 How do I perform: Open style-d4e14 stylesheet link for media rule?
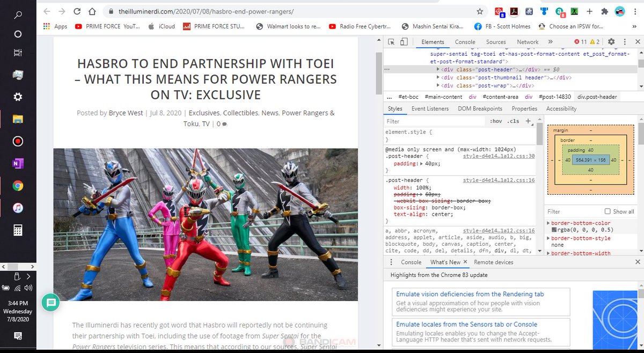499,156
